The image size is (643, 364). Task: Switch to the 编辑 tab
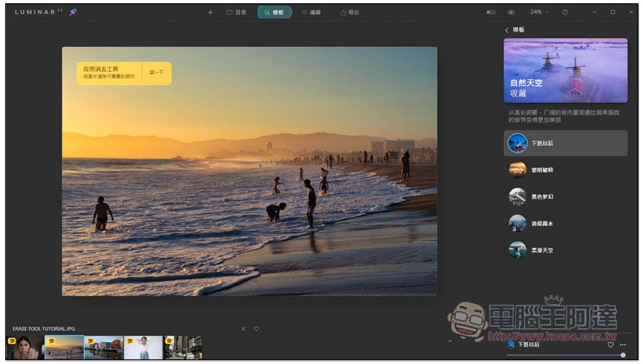coord(311,12)
